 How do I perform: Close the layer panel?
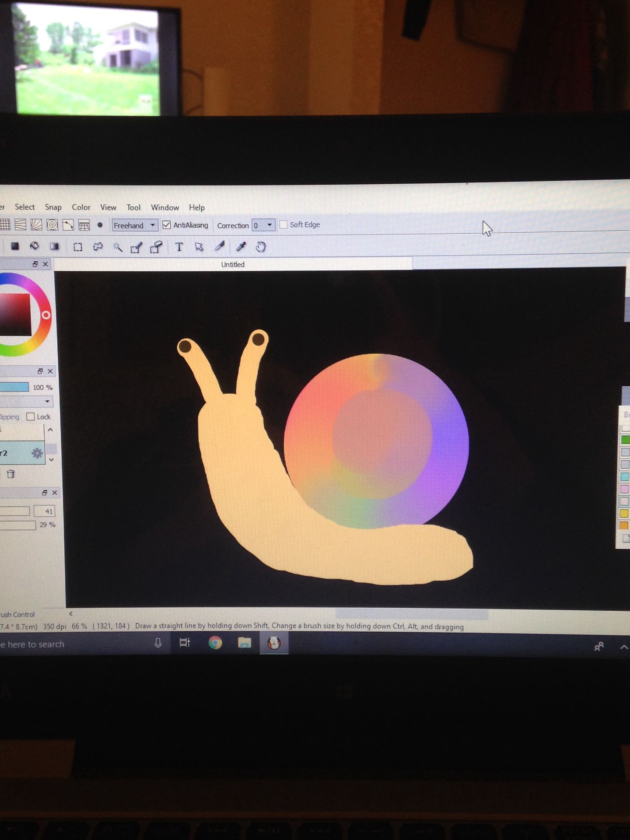(50, 371)
